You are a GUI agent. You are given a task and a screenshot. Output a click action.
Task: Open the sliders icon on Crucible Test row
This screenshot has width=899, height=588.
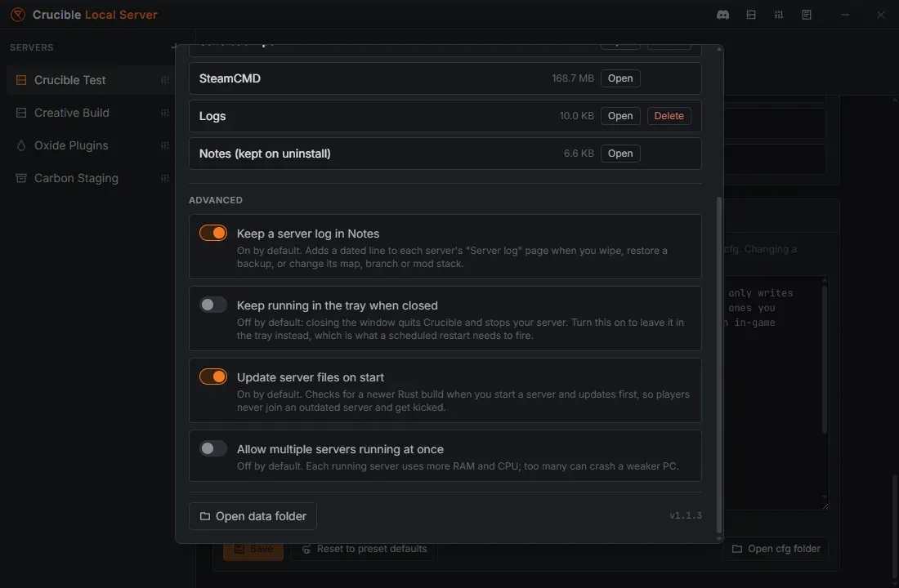(165, 80)
